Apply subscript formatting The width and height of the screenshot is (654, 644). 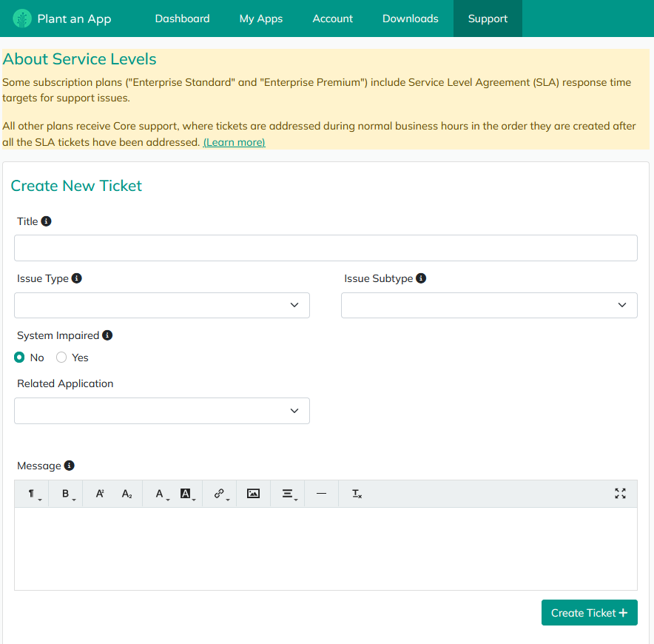click(x=127, y=494)
